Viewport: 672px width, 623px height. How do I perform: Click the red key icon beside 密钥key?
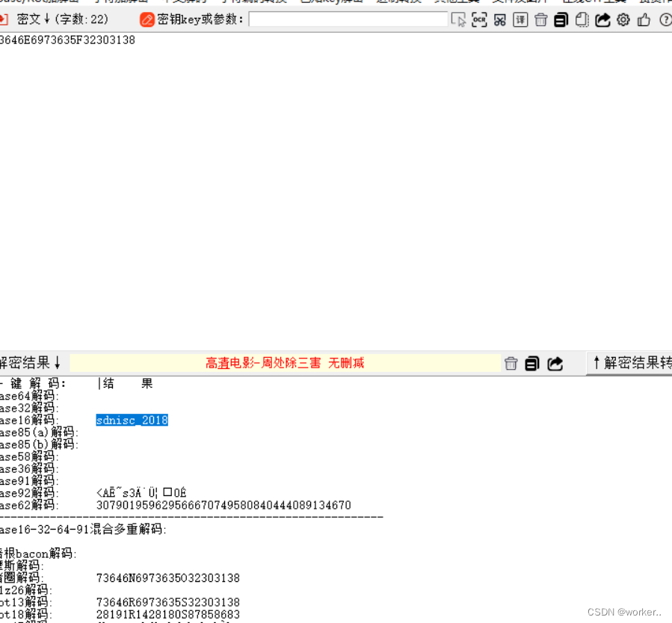pos(148,20)
